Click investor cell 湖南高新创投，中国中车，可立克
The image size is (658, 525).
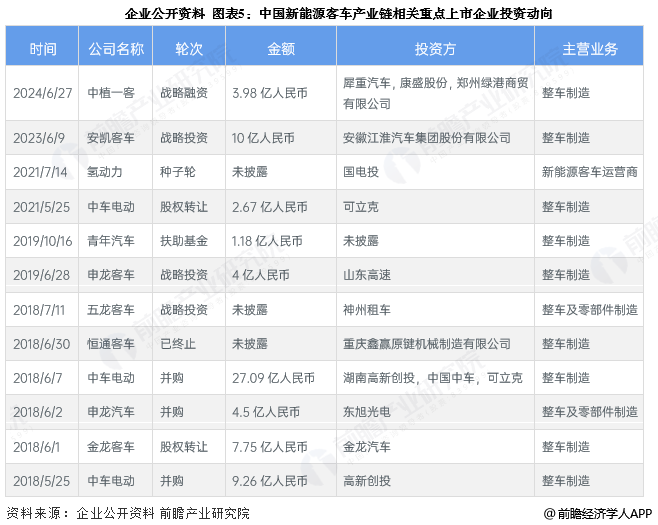[433, 378]
